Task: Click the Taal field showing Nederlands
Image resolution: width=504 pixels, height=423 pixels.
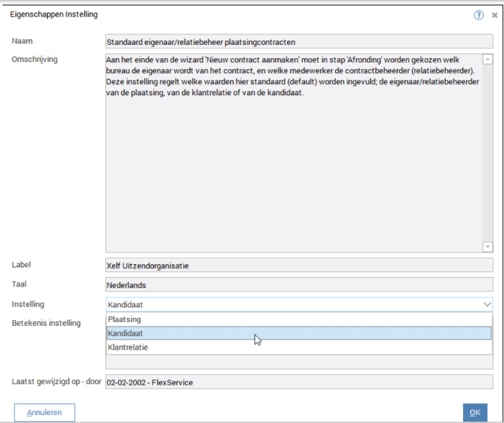Action: pos(299,286)
